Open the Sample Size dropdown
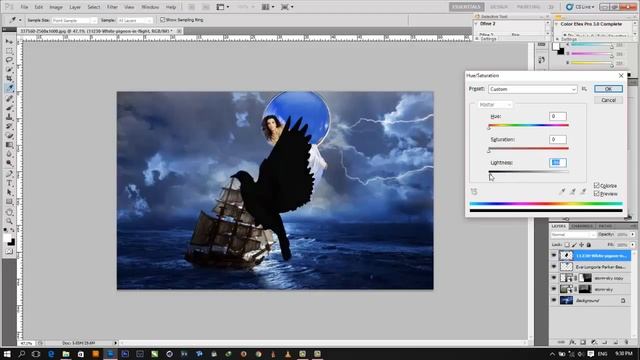Viewport: 640px width, 360px height. tap(74, 20)
